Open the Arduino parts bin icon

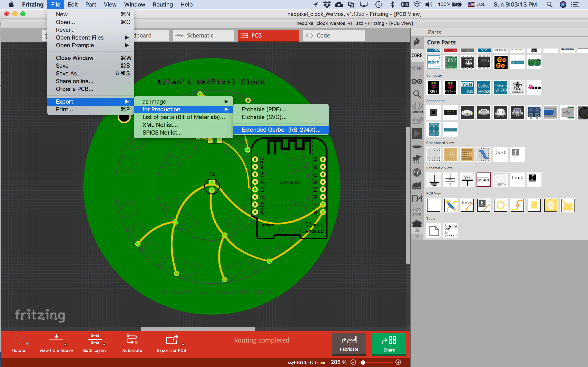click(417, 81)
